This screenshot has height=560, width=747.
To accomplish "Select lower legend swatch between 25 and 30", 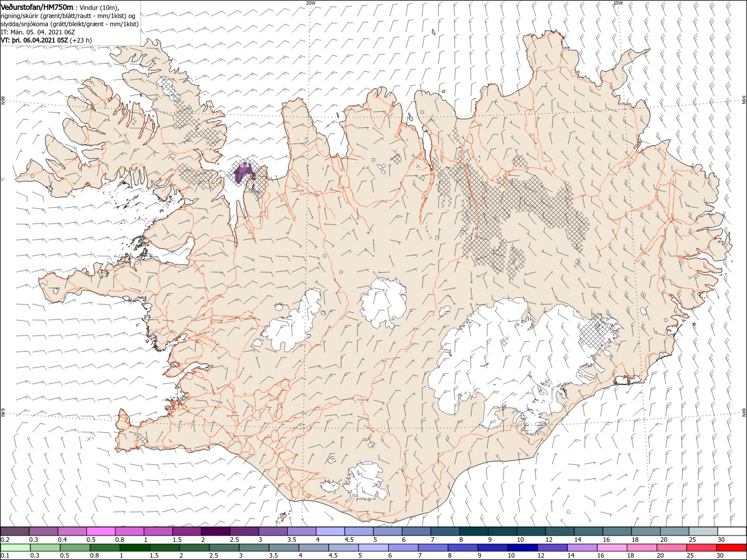I will point(701,548).
